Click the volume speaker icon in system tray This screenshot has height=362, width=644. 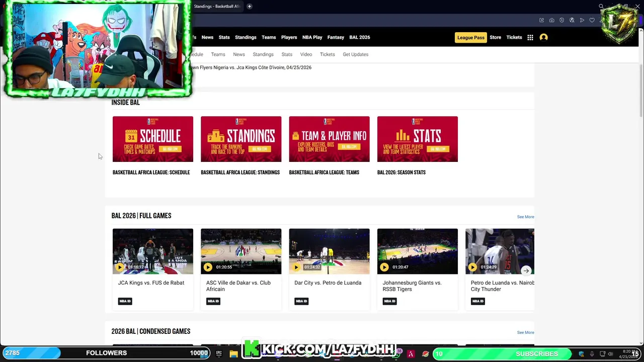coord(611,354)
